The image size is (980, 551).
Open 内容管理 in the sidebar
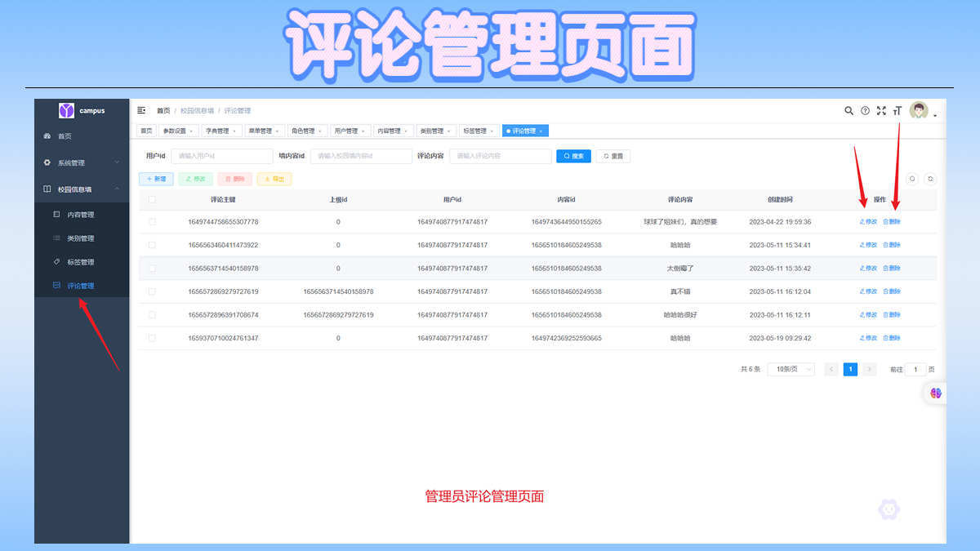(x=82, y=215)
